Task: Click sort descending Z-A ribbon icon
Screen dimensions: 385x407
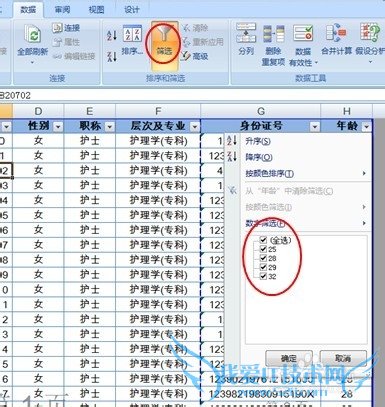Action: 112,56
